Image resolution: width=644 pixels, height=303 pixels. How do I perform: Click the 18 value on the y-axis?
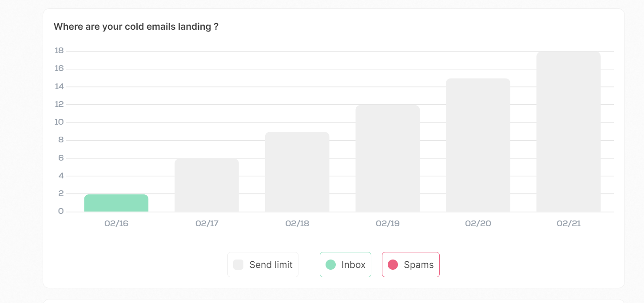[x=59, y=51]
